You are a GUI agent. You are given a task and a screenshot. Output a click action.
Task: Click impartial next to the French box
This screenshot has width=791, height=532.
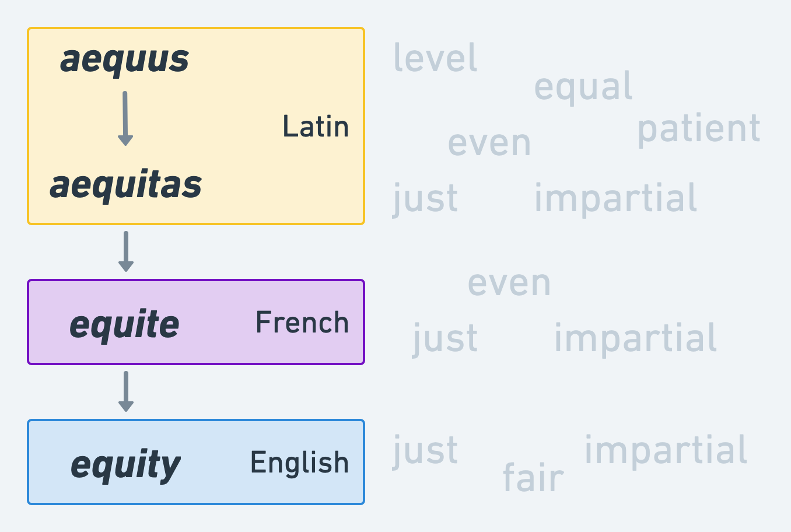(635, 338)
